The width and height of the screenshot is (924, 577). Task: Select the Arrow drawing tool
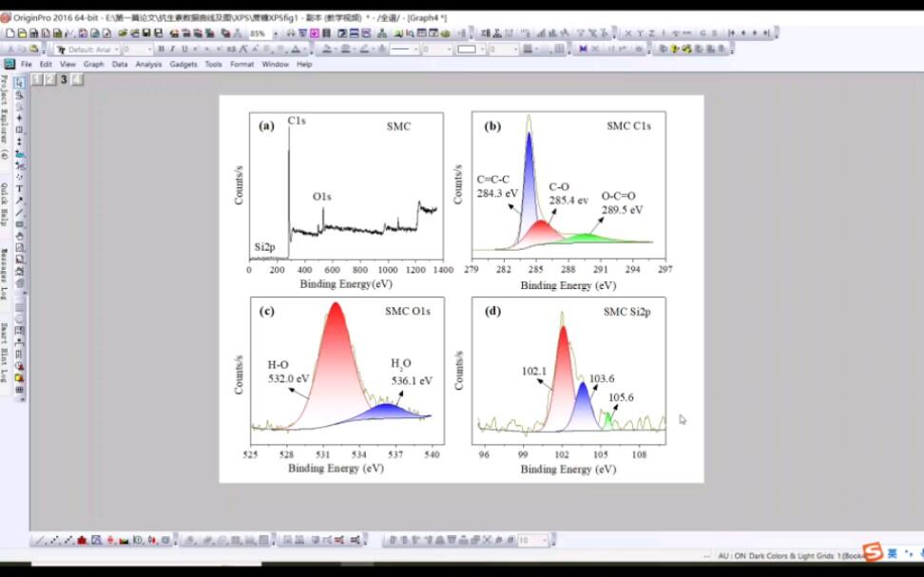tap(19, 201)
